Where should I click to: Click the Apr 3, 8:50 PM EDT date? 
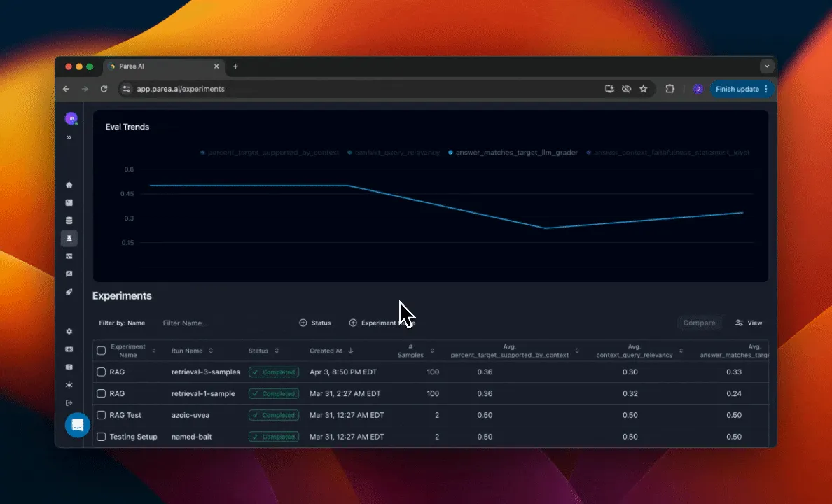click(x=342, y=372)
